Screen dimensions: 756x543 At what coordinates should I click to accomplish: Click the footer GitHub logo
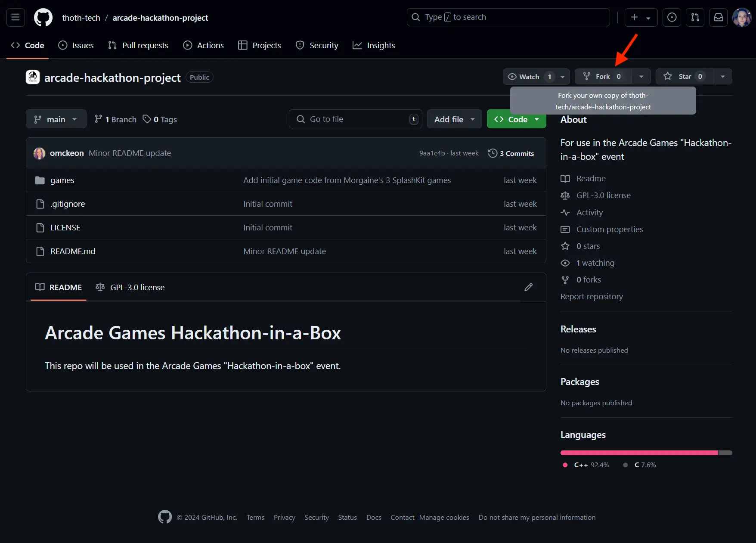165,517
